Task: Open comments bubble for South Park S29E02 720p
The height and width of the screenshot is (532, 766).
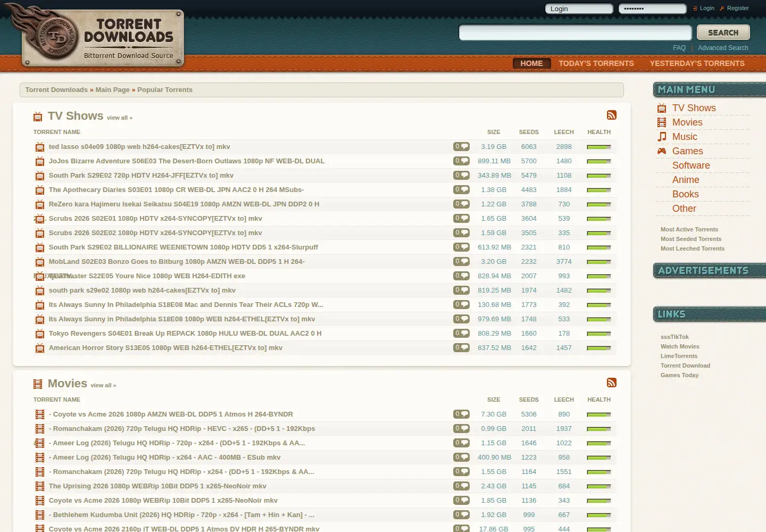Action: pyautogui.click(x=461, y=175)
